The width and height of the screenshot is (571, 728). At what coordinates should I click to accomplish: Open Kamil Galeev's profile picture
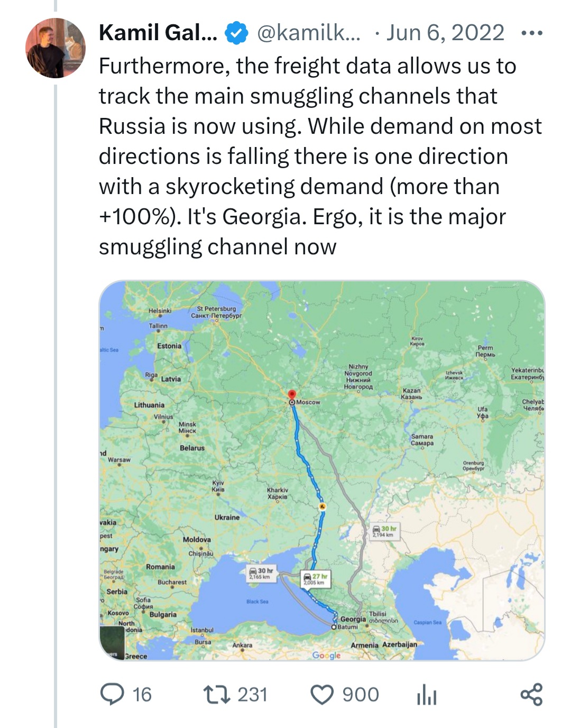pyautogui.click(x=56, y=48)
